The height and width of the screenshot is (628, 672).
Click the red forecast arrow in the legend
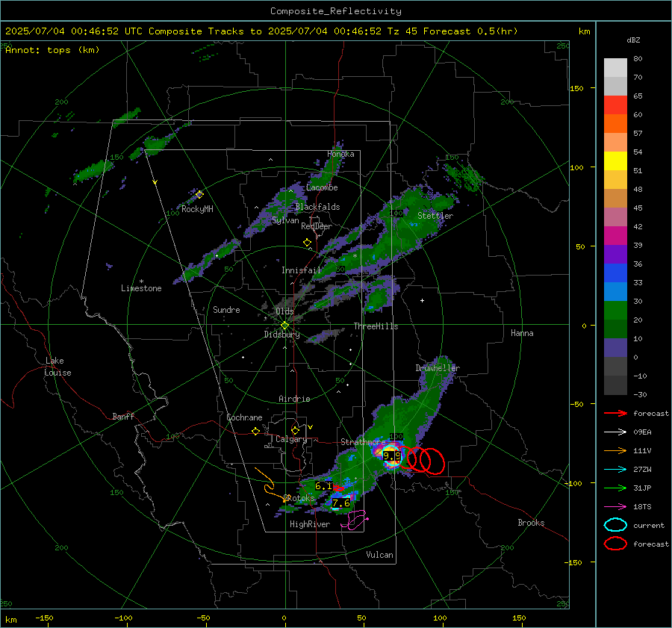615,413
